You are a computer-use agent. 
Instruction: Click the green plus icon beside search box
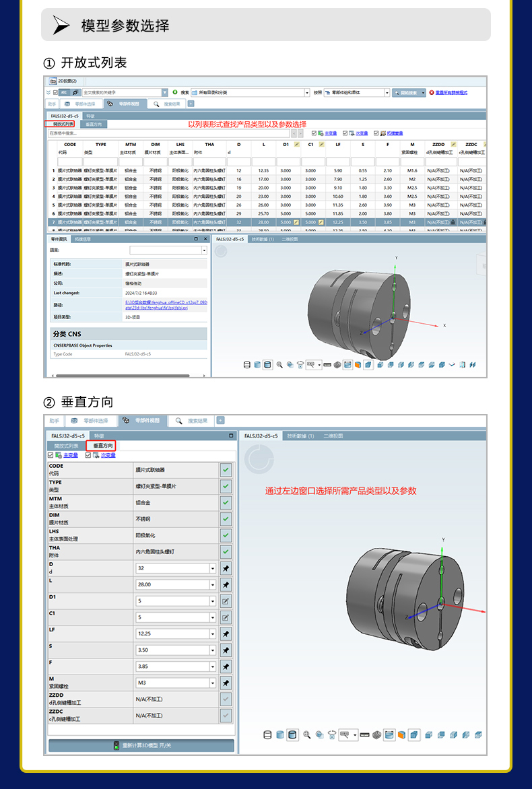175,92
